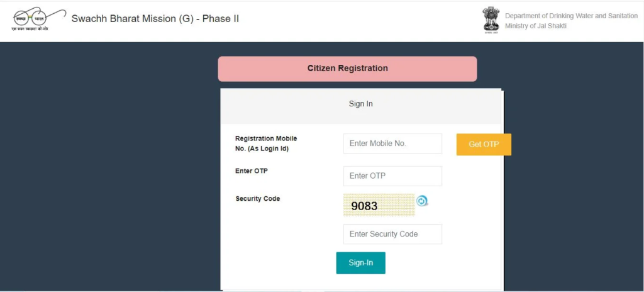The image size is (644, 292).
Task: Refresh the security code captcha
Action: tap(422, 201)
